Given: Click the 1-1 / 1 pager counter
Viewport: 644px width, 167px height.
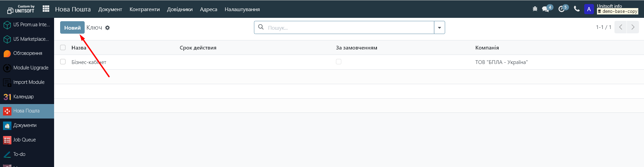Looking at the screenshot, I should coord(604,27).
